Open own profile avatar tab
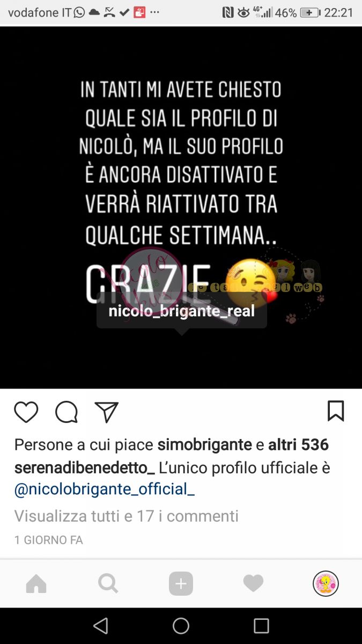Viewport: 362px width, 644px height. click(326, 583)
